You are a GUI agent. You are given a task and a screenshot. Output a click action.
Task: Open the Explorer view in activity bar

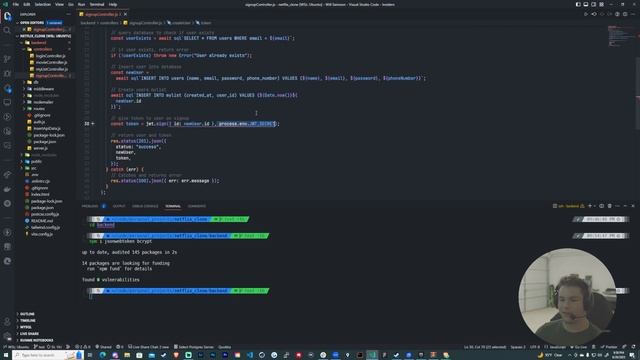click(x=7, y=16)
